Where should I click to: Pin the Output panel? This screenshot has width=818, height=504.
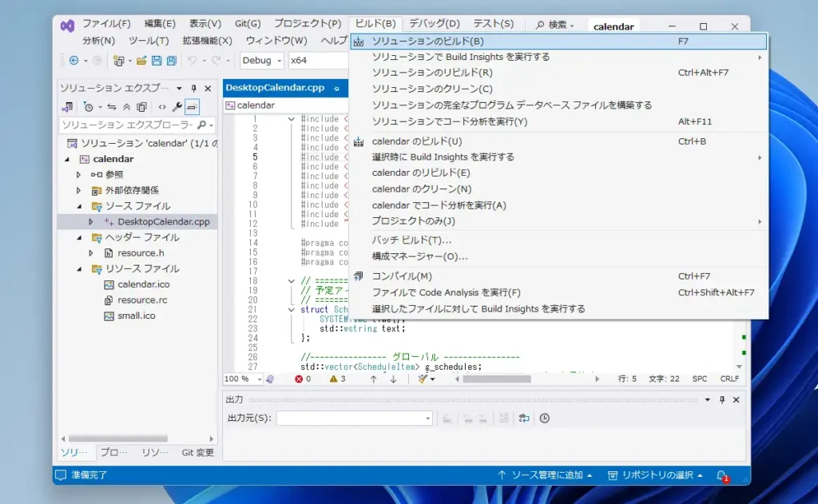pyautogui.click(x=722, y=399)
